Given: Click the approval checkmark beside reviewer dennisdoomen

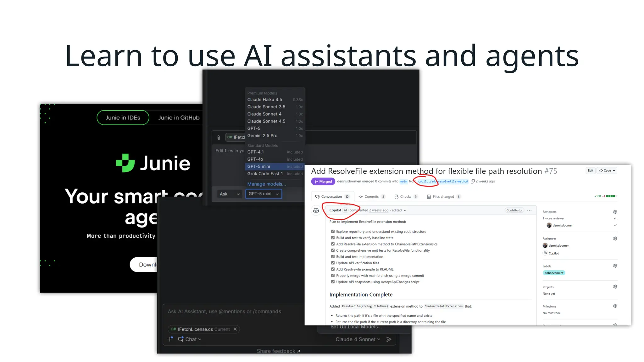Looking at the screenshot, I should [x=615, y=225].
